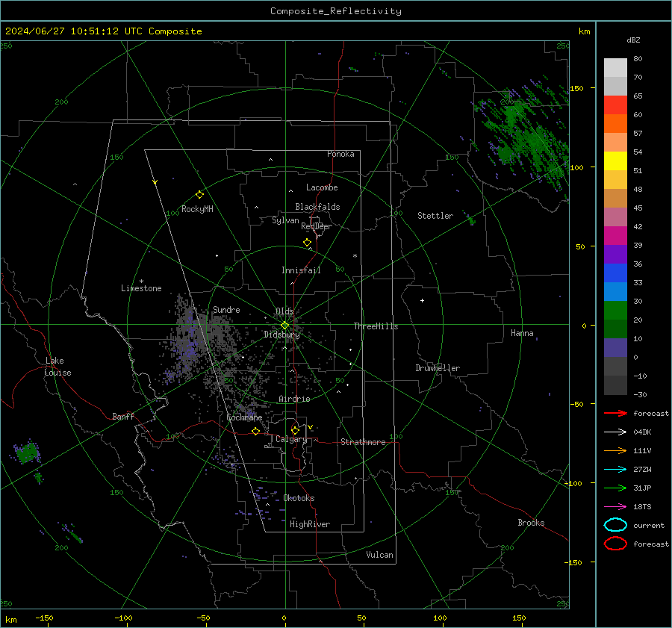Click the red 60 dBZ color swatch

pyautogui.click(x=615, y=105)
